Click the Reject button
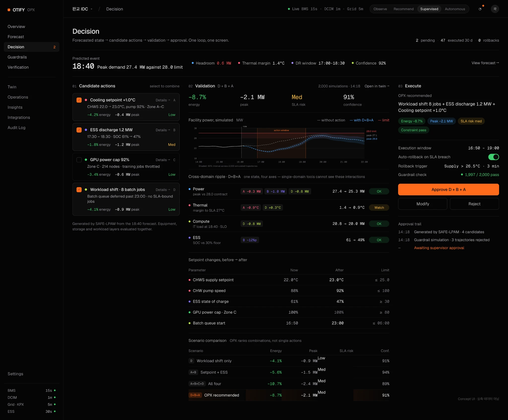This screenshot has height=420, width=508. coord(474,204)
